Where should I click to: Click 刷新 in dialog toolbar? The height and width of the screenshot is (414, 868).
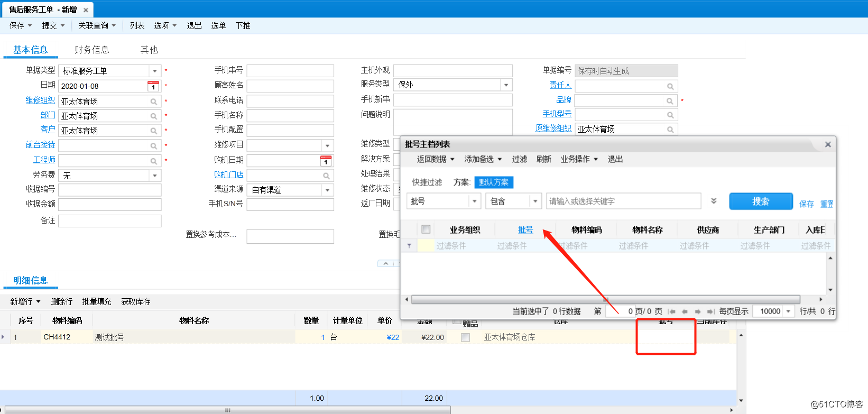pyautogui.click(x=543, y=159)
